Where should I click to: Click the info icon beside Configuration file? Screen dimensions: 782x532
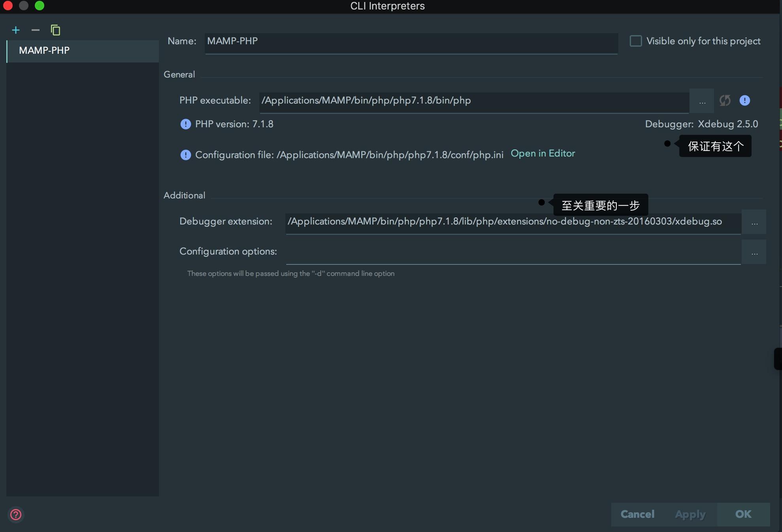[x=185, y=155]
